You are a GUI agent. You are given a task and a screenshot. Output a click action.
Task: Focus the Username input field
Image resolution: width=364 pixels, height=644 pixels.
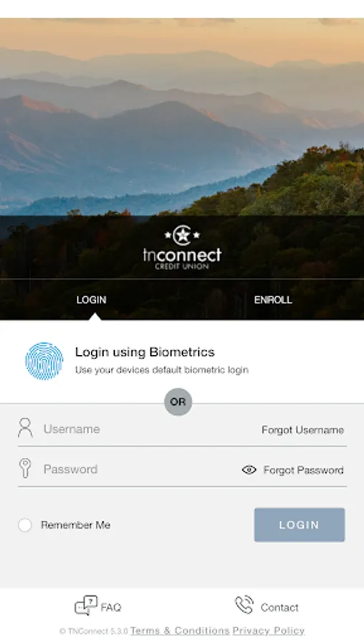click(148, 429)
